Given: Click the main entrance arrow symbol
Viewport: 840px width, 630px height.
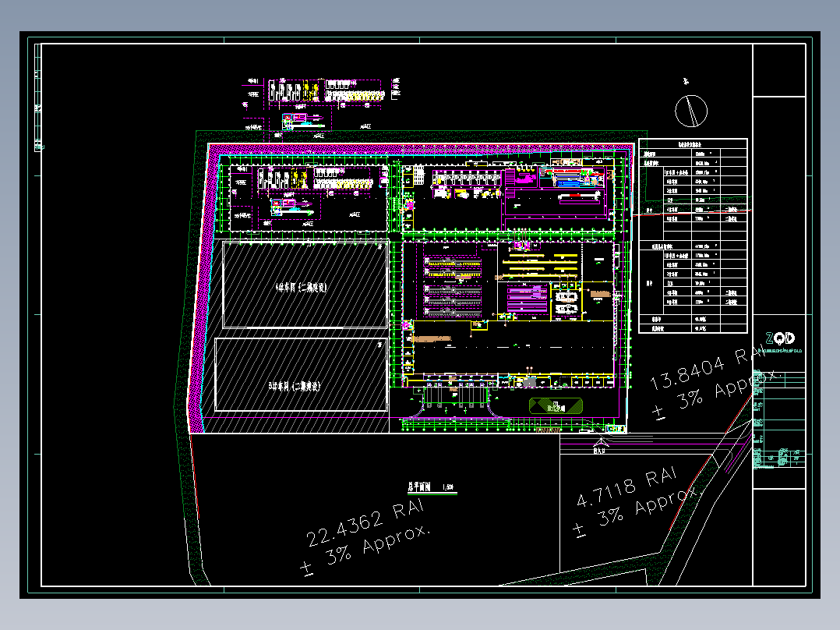Looking at the screenshot, I should coord(601,443).
